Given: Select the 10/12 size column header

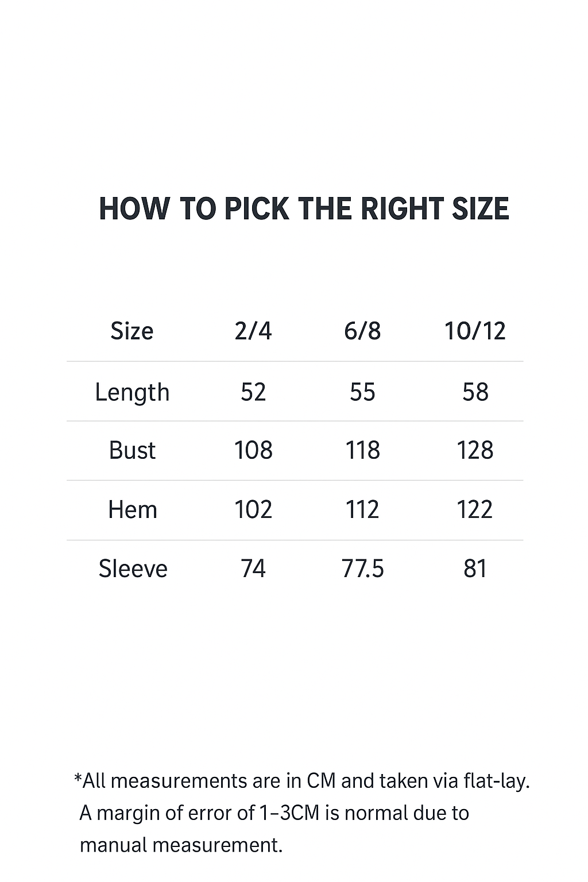Looking at the screenshot, I should tap(475, 331).
